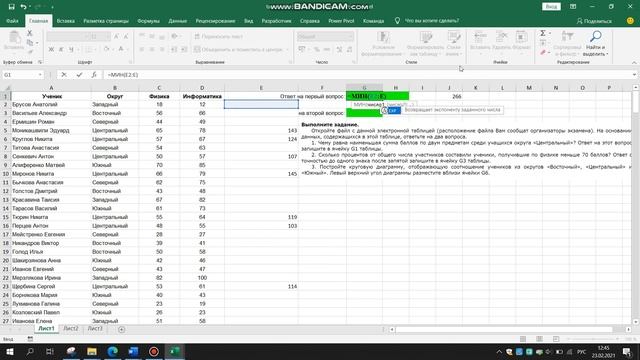Image resolution: width=640 pixels, height=360 pixels.
Task: Switch to the Вид ribbon tab
Action: pyautogui.click(x=248, y=21)
